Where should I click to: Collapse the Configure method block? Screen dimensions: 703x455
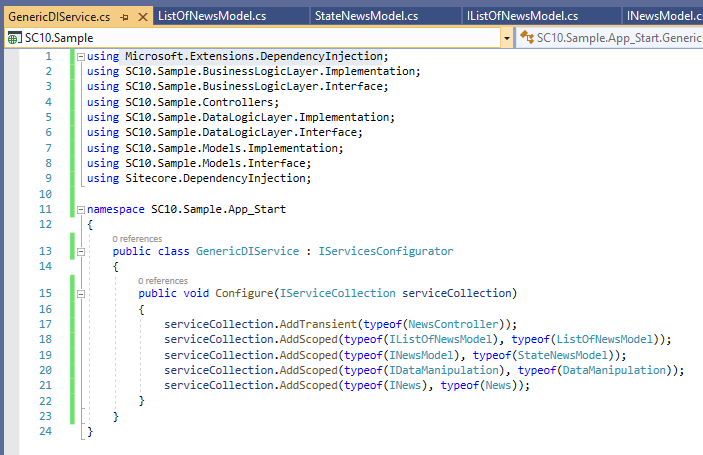coord(81,294)
